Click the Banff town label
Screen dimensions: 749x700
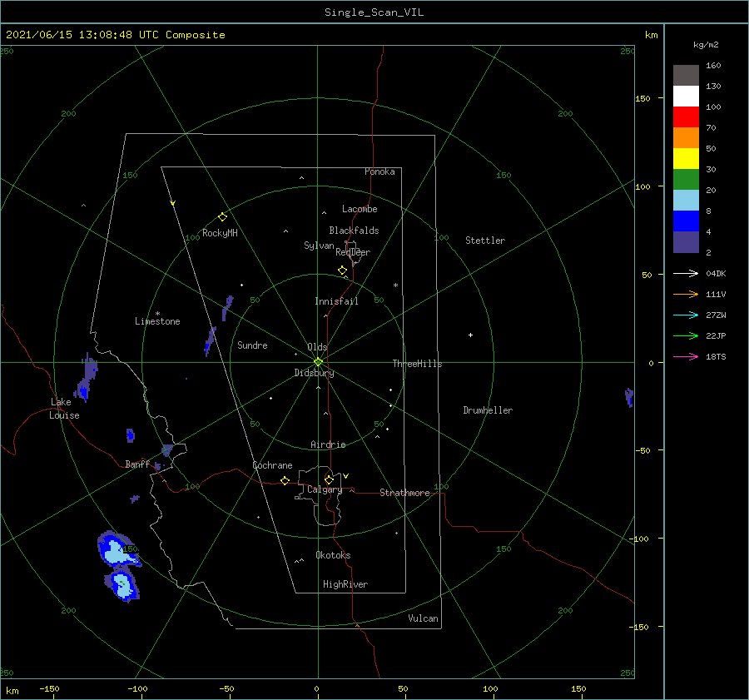click(x=137, y=464)
